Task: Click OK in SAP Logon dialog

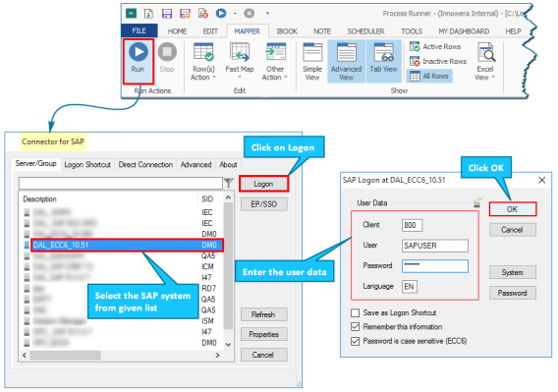Action: pyautogui.click(x=513, y=209)
